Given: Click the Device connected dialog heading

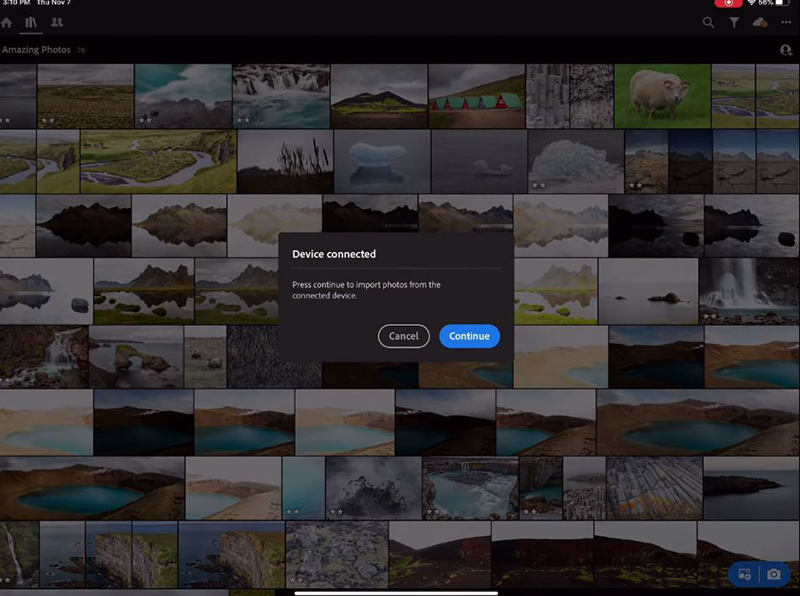Looking at the screenshot, I should coord(334,254).
